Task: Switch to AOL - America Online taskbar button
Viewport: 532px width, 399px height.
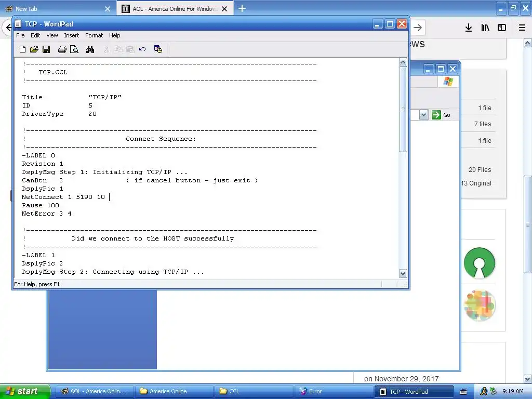Action: click(94, 391)
